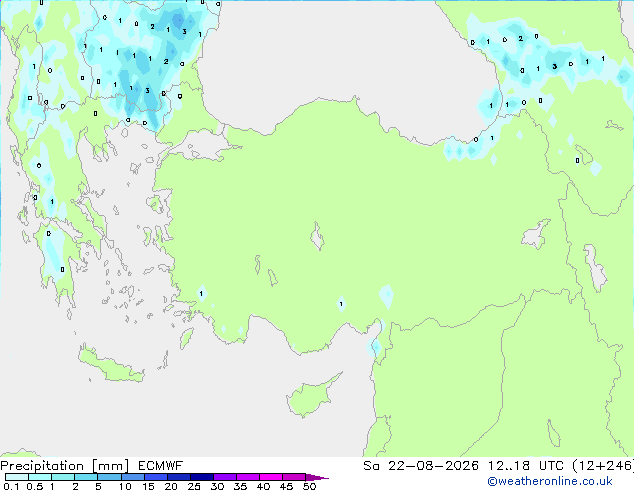Select the 2 mm legend color swatch
This screenshot has height=490, width=634.
86,477
